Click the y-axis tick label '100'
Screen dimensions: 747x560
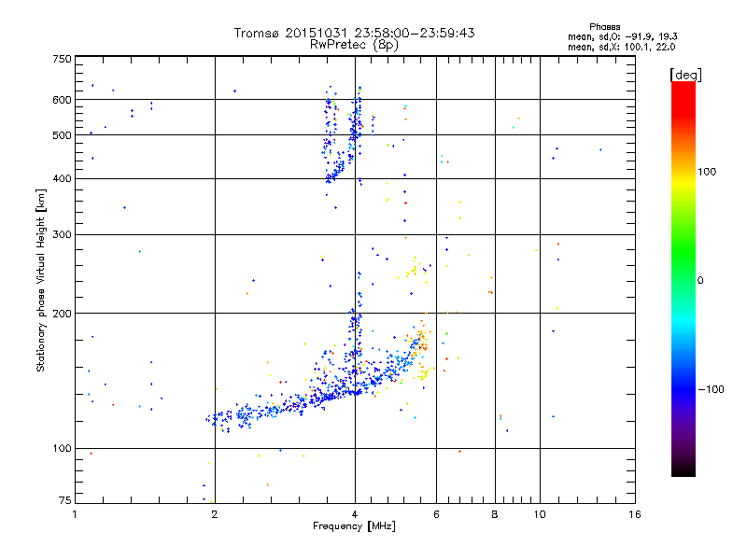[x=62, y=449]
